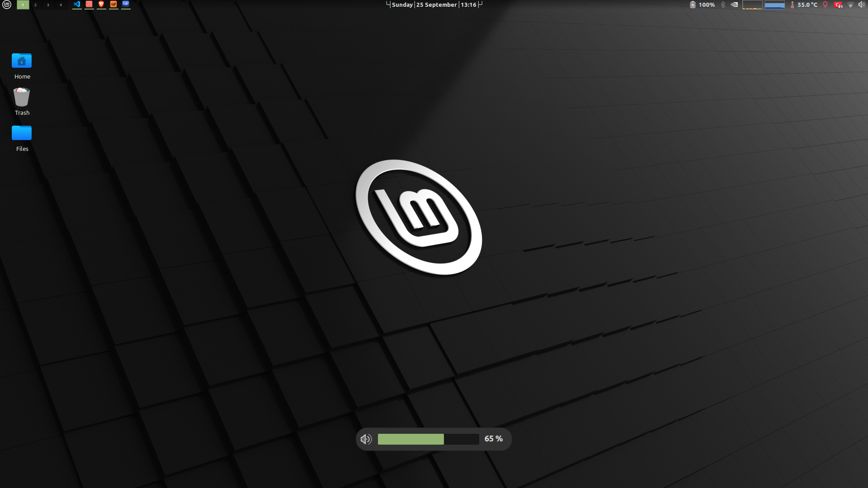Click the battery status icon
Screen dimensions: 868x488
coord(693,5)
